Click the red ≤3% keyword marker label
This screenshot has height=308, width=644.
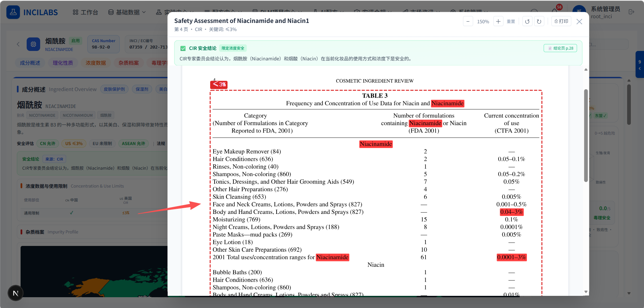(x=219, y=84)
